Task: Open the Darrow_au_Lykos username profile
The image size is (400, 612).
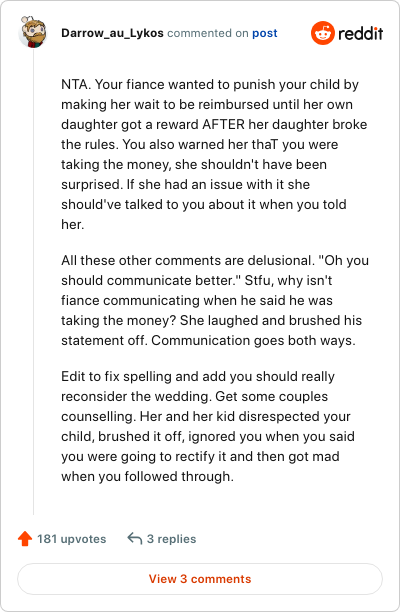Action: [x=112, y=33]
